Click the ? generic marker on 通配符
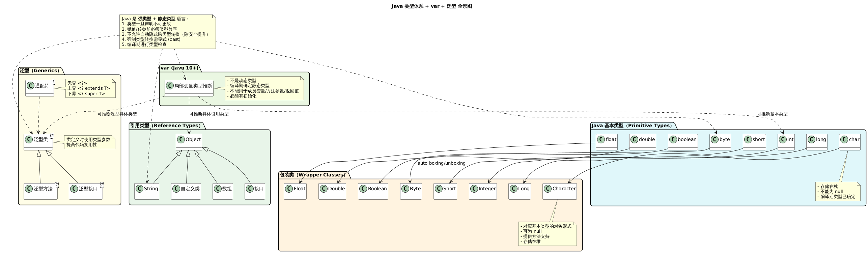The width and height of the screenshot is (868, 253). click(53, 82)
